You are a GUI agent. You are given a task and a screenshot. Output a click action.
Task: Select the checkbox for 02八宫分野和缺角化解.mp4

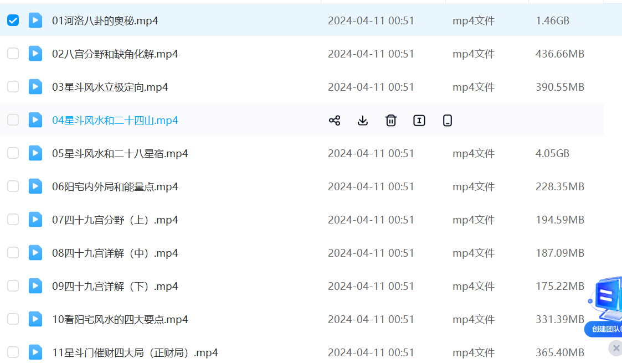pyautogui.click(x=13, y=54)
